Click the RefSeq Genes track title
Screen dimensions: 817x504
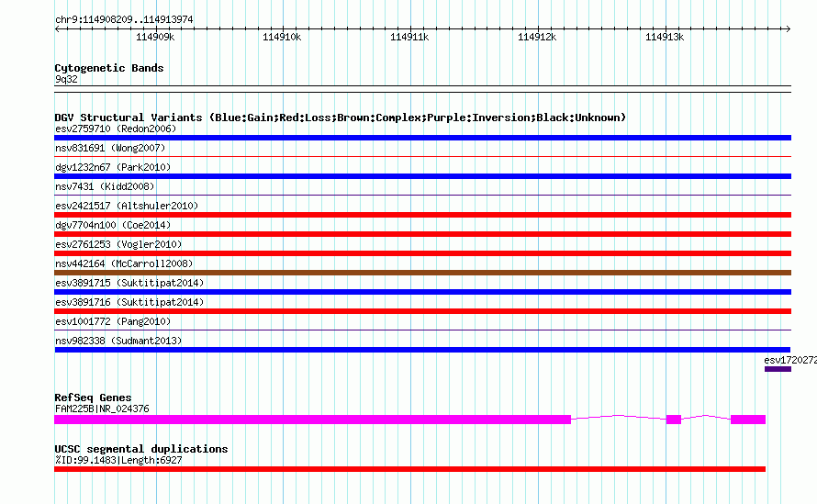(93, 398)
